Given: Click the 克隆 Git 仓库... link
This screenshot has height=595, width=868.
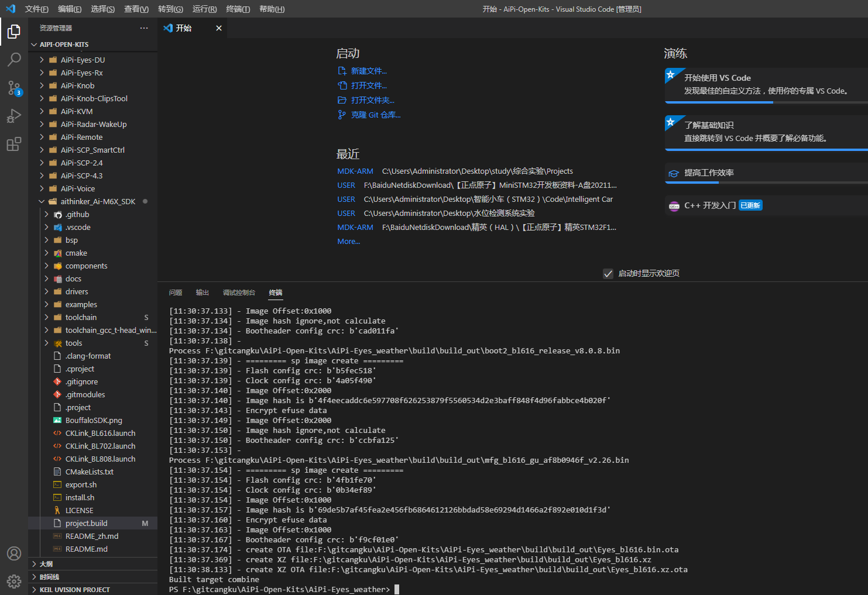Looking at the screenshot, I should [376, 115].
